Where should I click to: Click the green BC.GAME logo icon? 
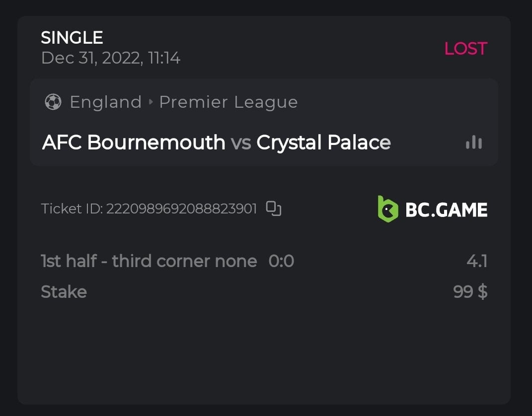click(x=387, y=209)
